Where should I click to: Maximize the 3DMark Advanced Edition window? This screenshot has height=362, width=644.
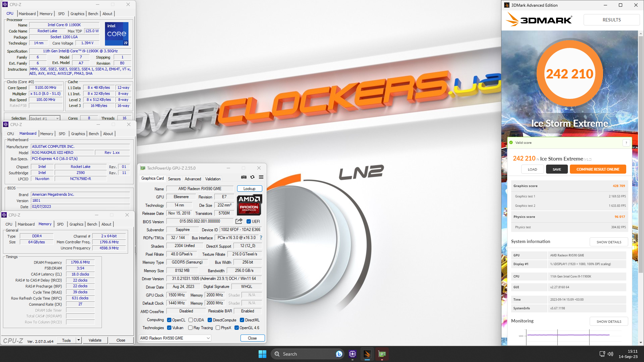(x=621, y=5)
